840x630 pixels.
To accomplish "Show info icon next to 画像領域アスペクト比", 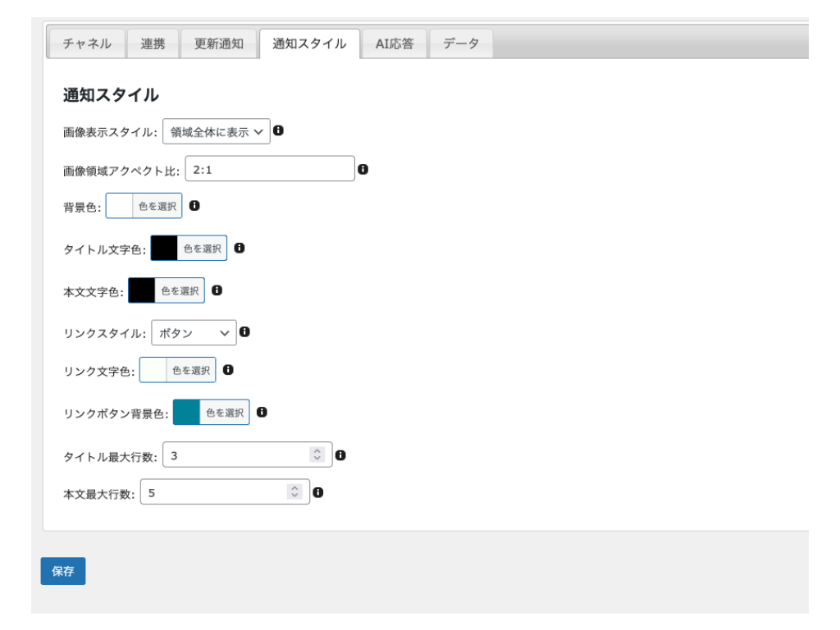I will (363, 169).
